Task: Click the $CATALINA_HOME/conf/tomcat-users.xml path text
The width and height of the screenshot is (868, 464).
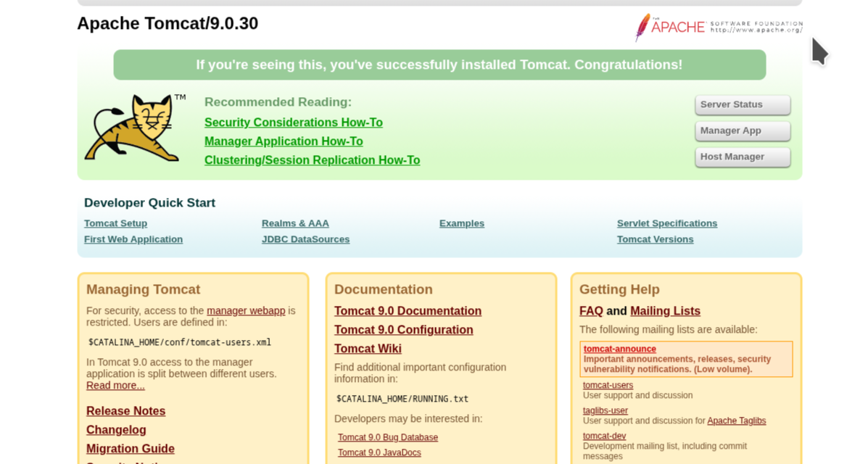Action: [180, 342]
